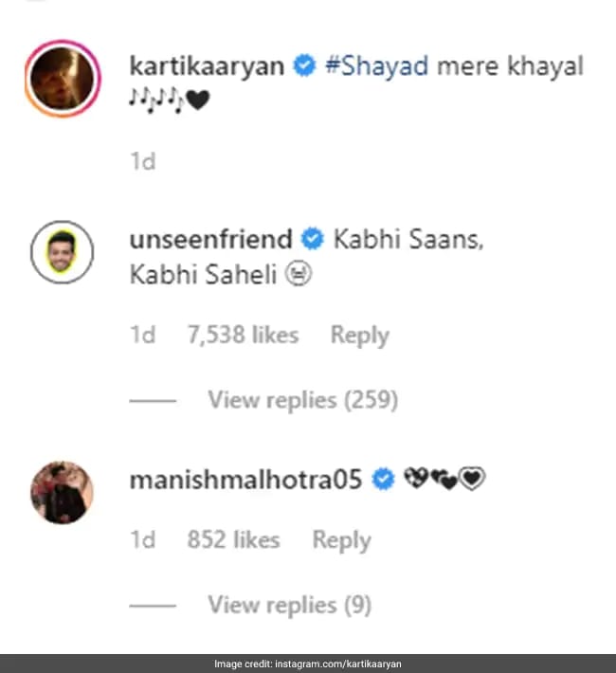Open unseenfriend's profile avatar

coord(62,252)
